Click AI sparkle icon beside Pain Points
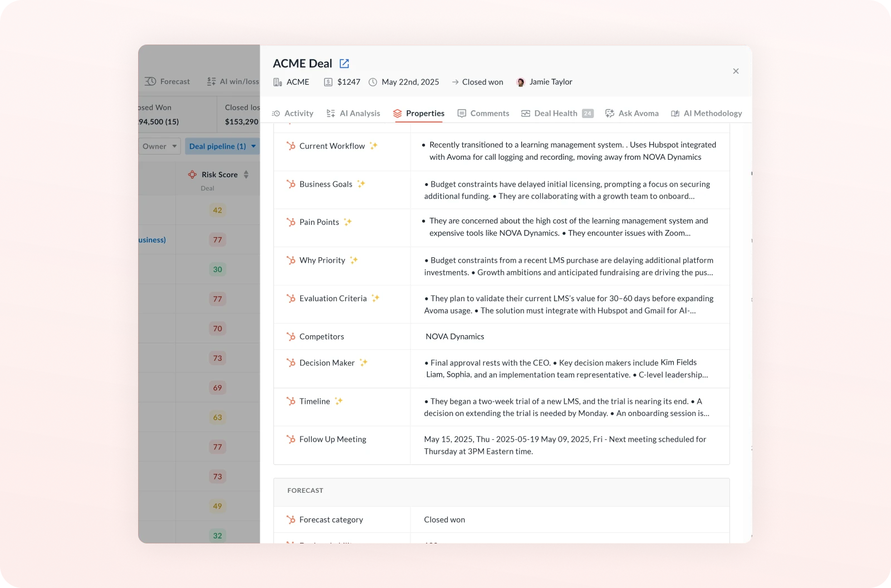Viewport: 891px width, 588px height. 347,222
